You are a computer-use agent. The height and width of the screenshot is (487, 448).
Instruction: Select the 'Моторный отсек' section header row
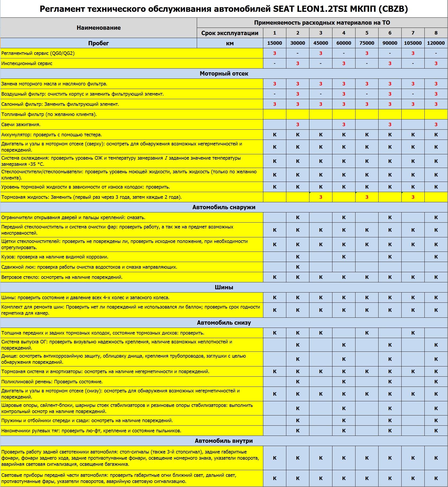pos(224,74)
